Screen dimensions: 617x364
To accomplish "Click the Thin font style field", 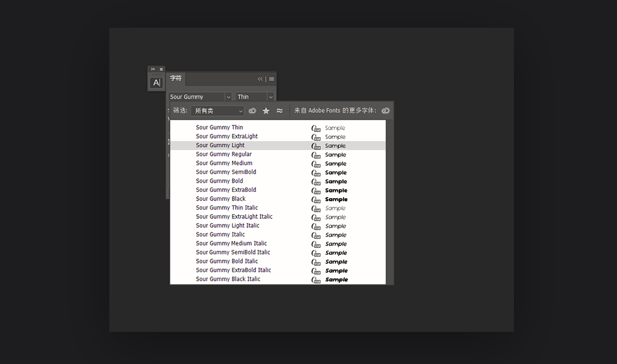I will click(252, 97).
